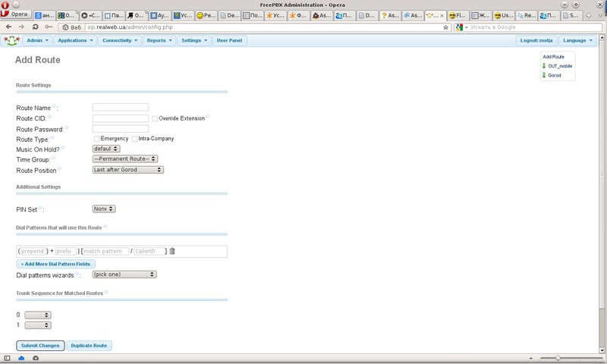Click the Opera Link cloud icon

[21, 358]
